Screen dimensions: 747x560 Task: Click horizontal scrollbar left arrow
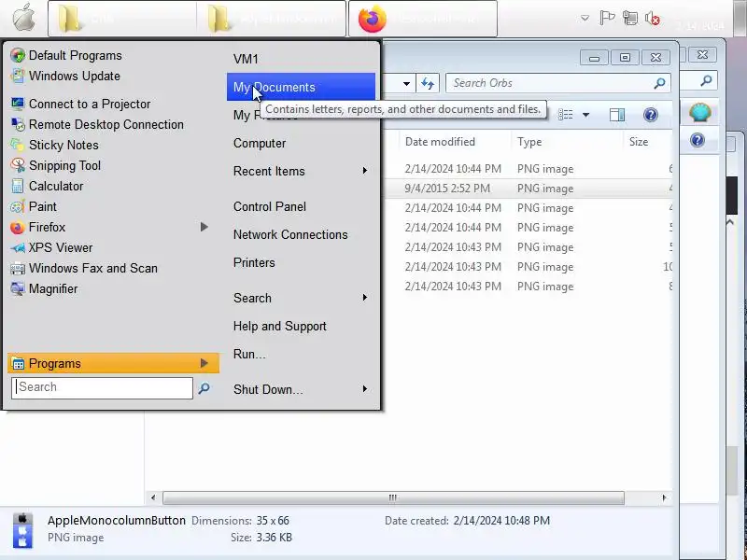pos(153,498)
